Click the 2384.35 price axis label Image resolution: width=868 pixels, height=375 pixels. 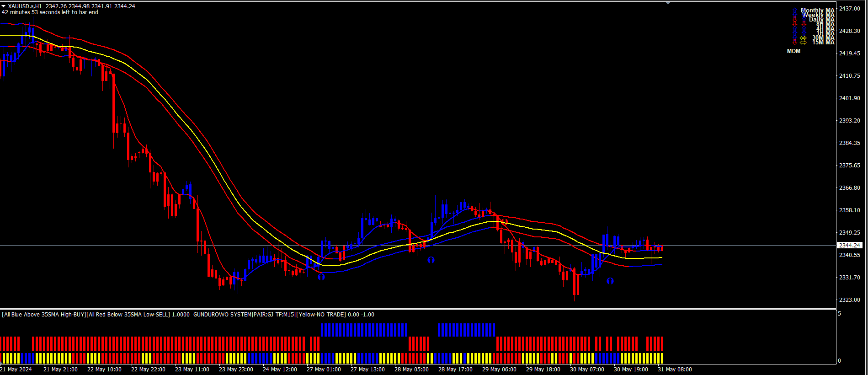(x=850, y=143)
